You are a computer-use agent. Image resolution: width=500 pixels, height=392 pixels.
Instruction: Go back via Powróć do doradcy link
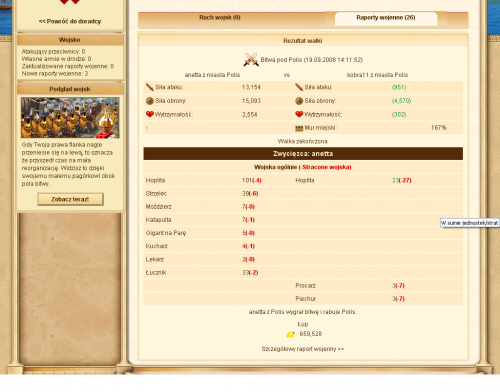pos(70,21)
